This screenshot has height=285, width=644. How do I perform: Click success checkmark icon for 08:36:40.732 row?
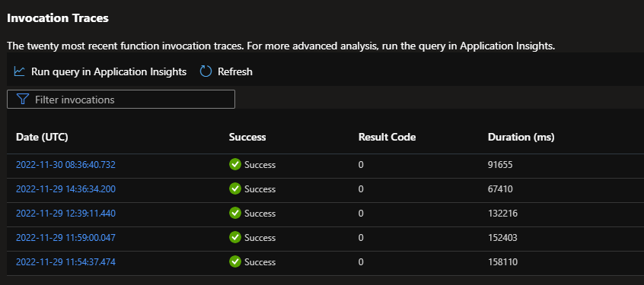coord(235,165)
